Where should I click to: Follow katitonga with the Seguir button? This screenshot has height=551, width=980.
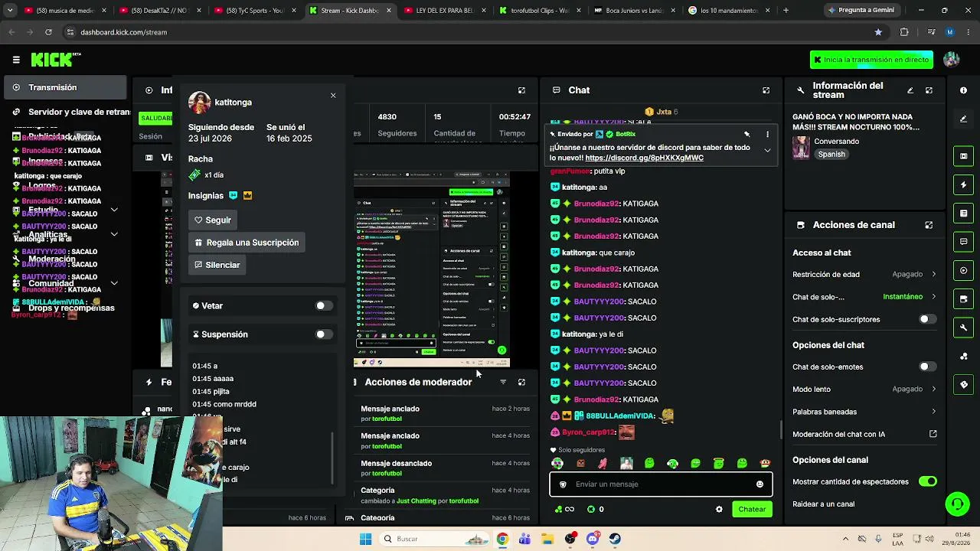pyautogui.click(x=212, y=220)
